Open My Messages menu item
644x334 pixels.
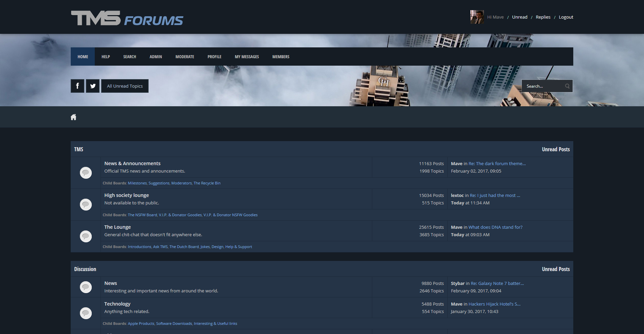point(247,57)
